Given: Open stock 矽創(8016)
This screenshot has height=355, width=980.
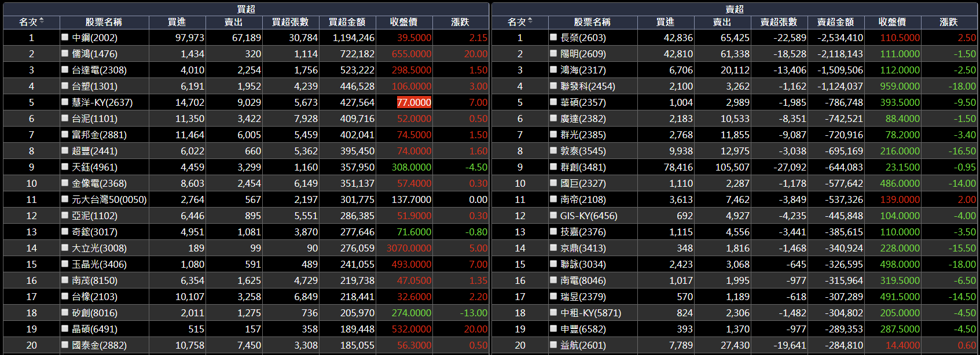Looking at the screenshot, I should click(x=94, y=313).
